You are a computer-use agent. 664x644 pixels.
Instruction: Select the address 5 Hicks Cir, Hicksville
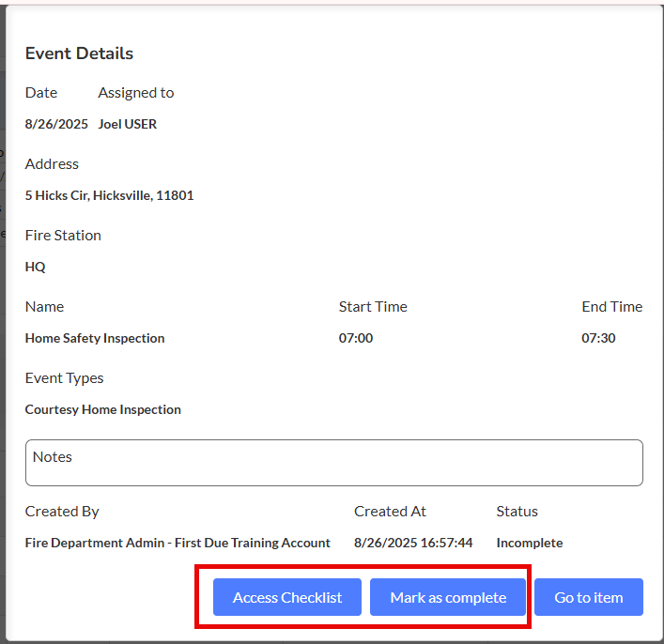coord(109,195)
